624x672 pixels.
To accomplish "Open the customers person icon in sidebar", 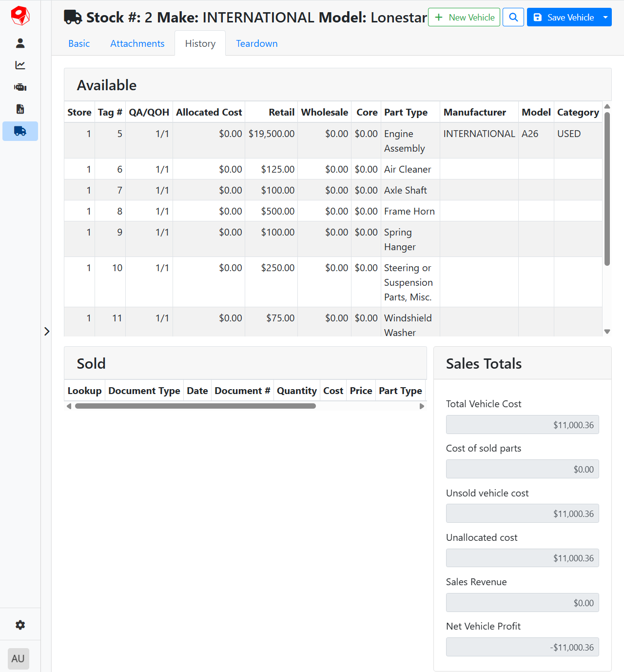I will point(20,43).
